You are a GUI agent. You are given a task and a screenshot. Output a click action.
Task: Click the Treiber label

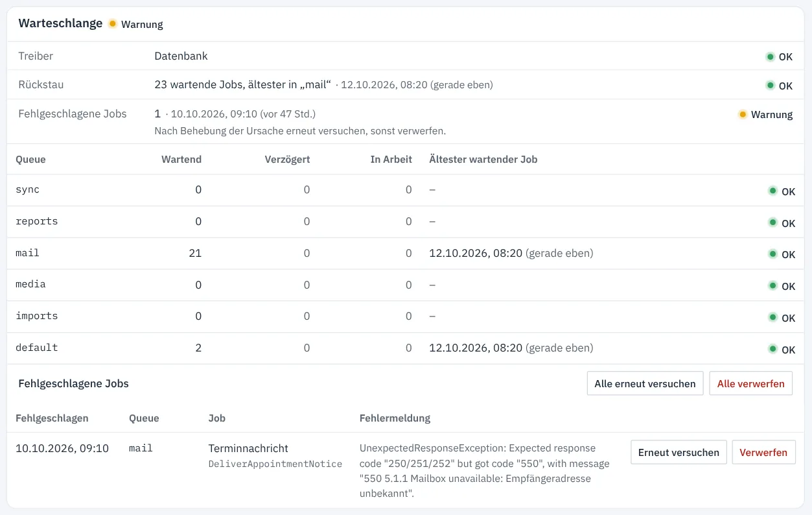point(36,56)
